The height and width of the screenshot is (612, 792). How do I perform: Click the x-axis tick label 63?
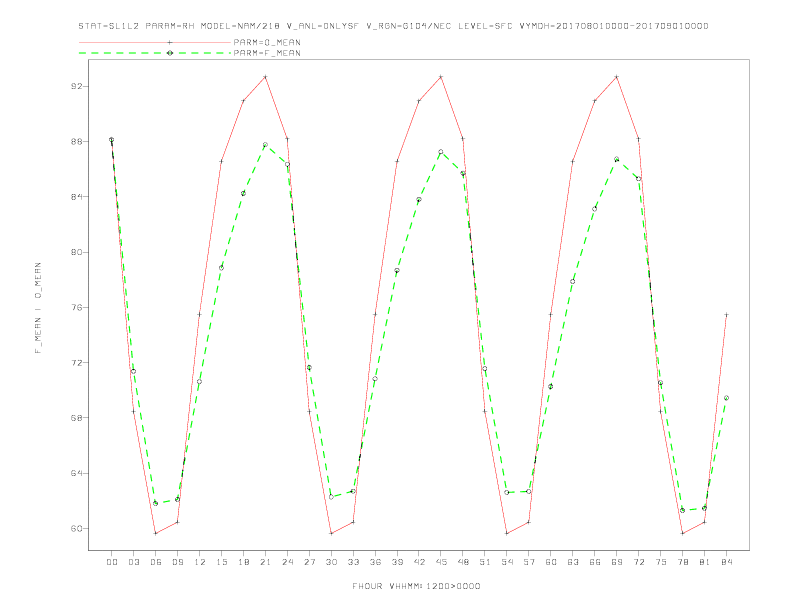tap(573, 562)
